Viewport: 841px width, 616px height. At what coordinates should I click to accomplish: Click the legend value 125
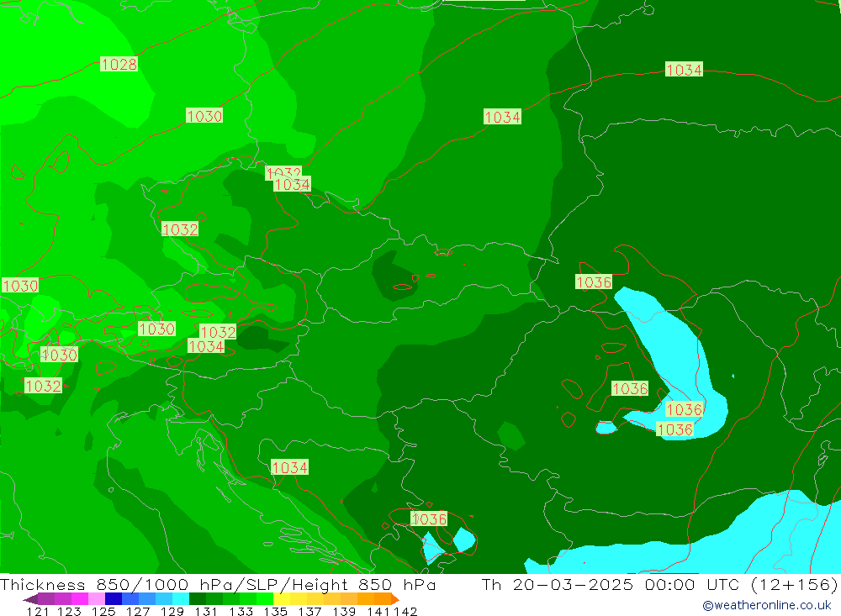(103, 611)
